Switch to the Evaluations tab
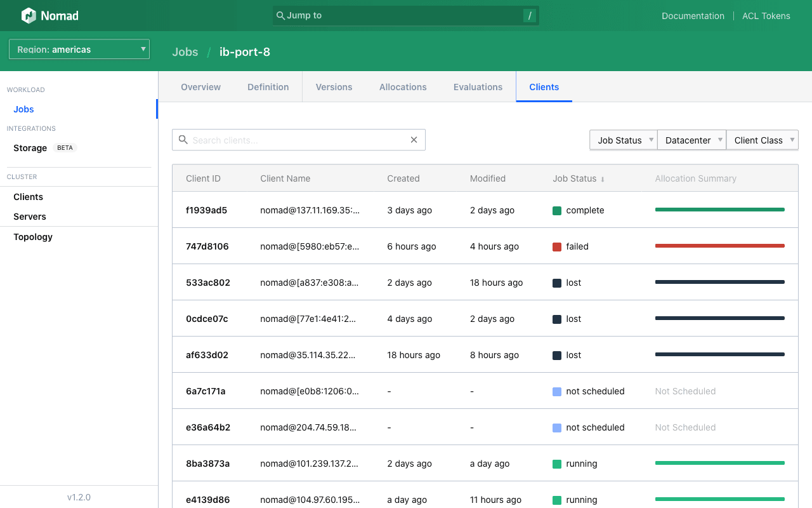 478,86
